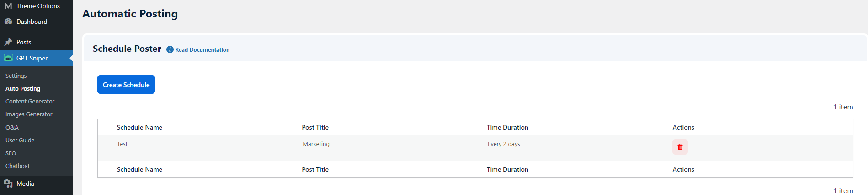Open the Q&A submenu item

(12, 127)
